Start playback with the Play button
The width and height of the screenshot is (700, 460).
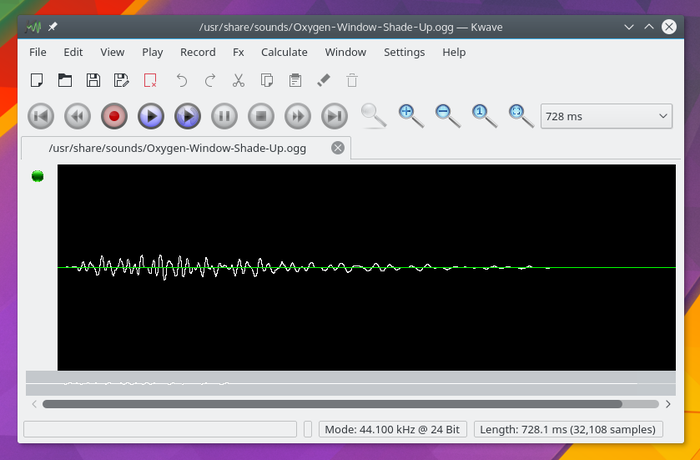150,117
